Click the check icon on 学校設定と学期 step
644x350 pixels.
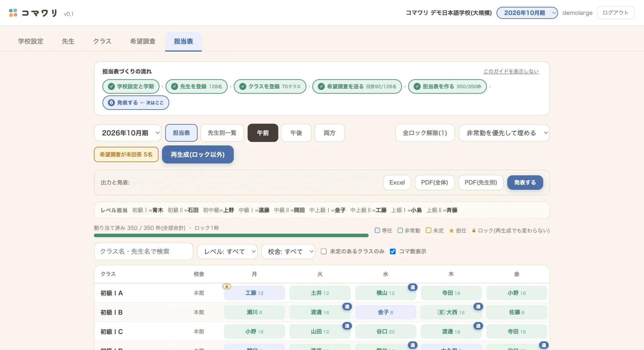point(111,86)
